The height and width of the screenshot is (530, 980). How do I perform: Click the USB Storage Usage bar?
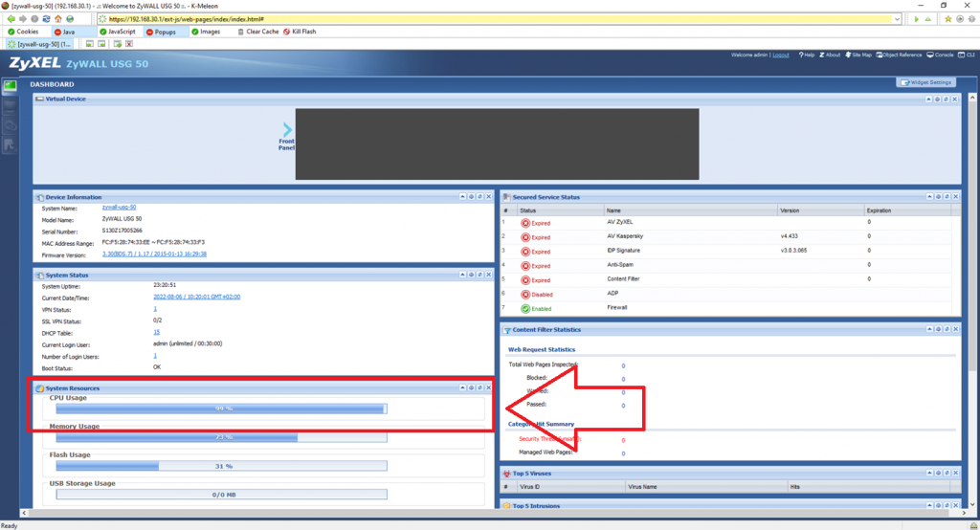pyautogui.click(x=221, y=495)
